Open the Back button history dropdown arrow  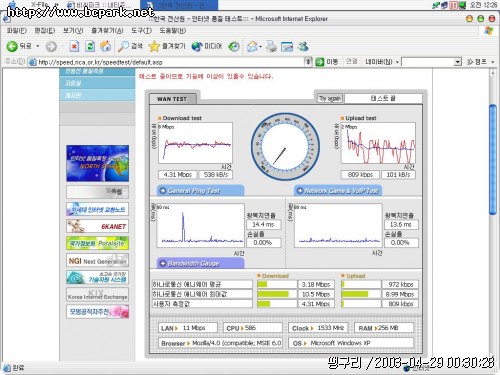click(38, 46)
